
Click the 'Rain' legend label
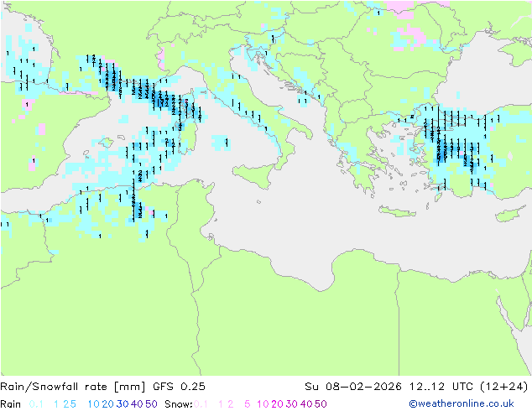11,404
